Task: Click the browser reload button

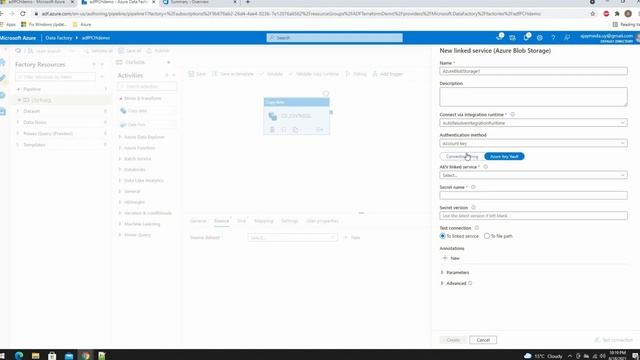Action: pyautogui.click(x=23, y=13)
